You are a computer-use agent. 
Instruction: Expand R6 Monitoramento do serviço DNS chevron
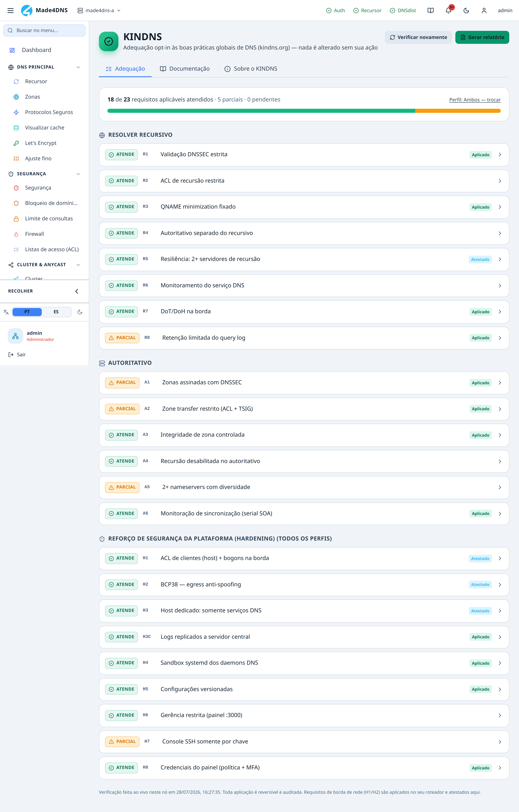500,286
